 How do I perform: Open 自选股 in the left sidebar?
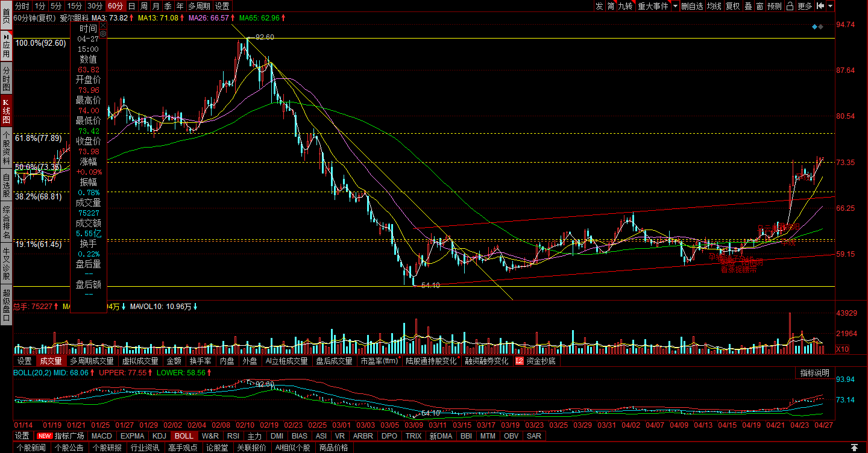point(6,186)
